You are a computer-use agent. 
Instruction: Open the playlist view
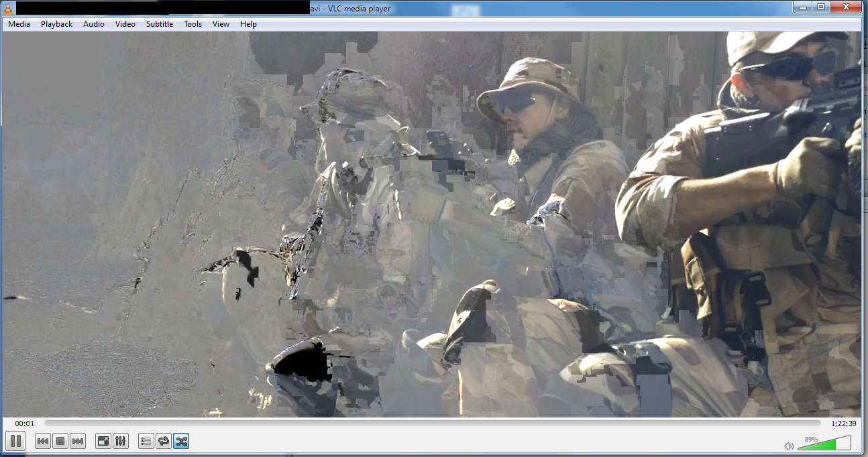[146, 441]
